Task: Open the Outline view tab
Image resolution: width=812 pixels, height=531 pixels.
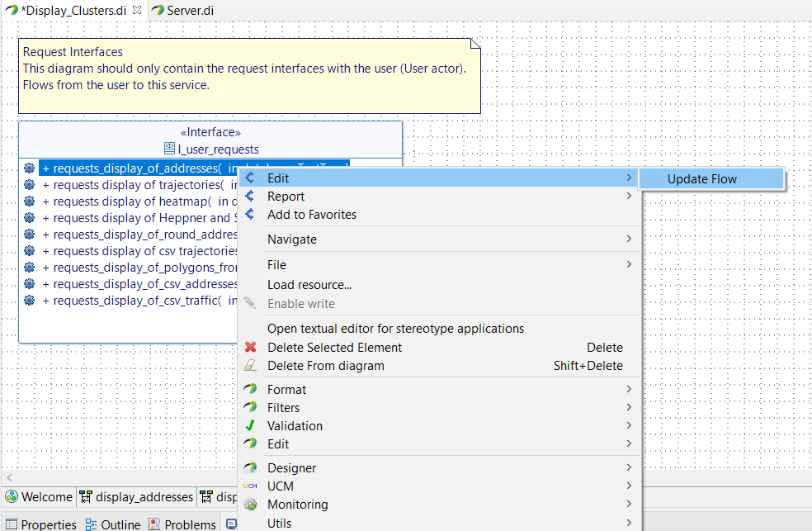Action: point(113,524)
